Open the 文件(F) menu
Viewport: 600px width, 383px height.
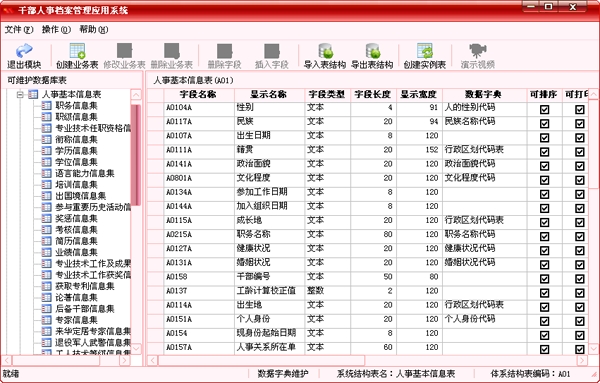point(19,29)
